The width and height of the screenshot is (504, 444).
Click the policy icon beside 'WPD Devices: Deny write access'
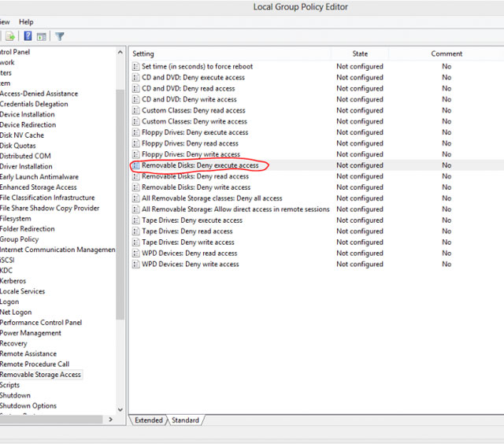point(136,265)
